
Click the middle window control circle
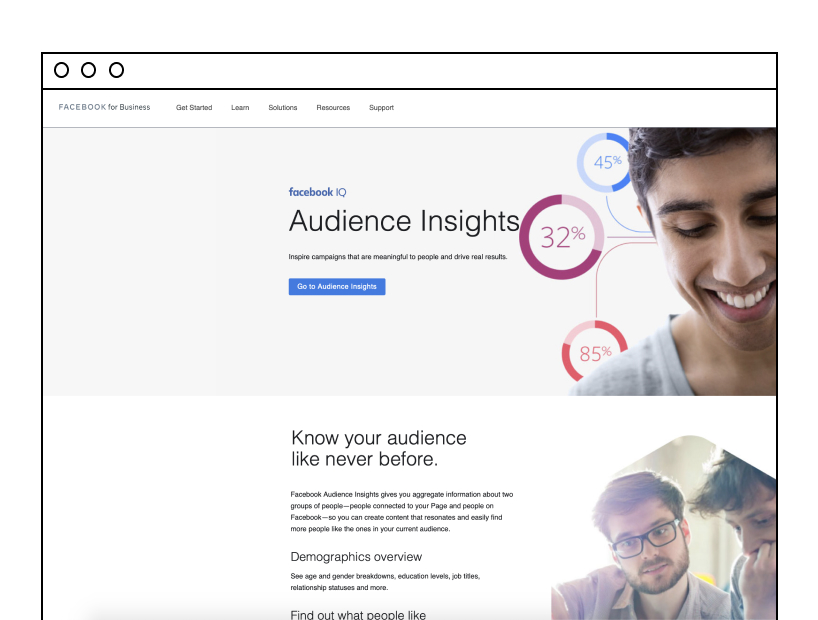[x=89, y=70]
